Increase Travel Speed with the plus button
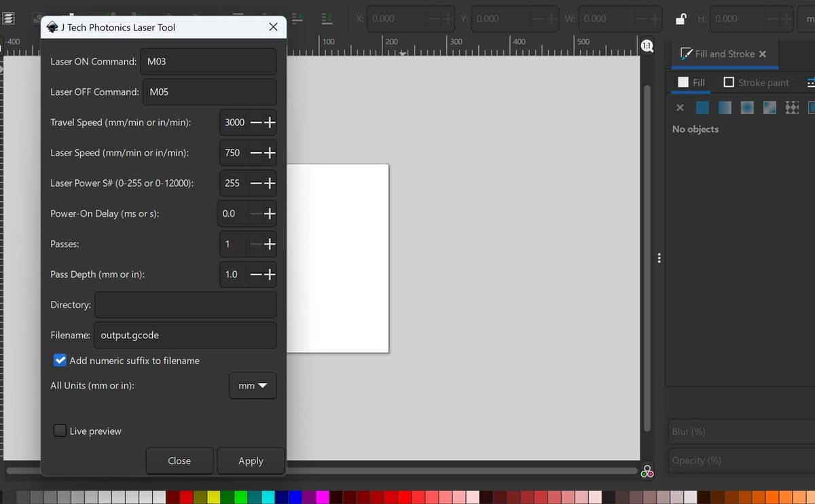Viewport: 815px width, 504px height. (x=270, y=123)
